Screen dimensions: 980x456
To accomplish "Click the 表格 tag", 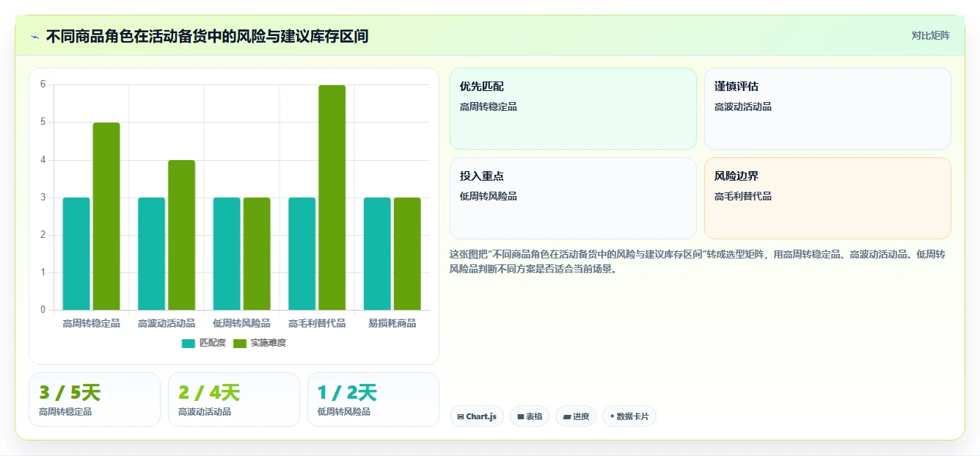I will pos(530,416).
